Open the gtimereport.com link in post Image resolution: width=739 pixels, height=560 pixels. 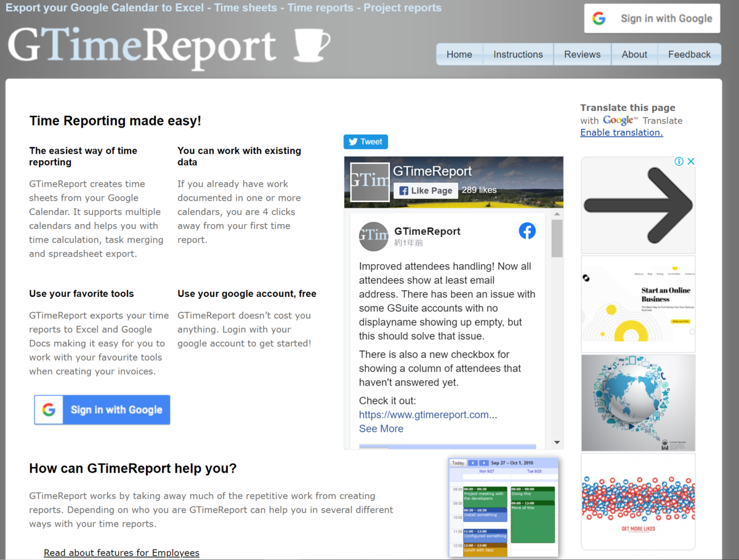point(428,415)
